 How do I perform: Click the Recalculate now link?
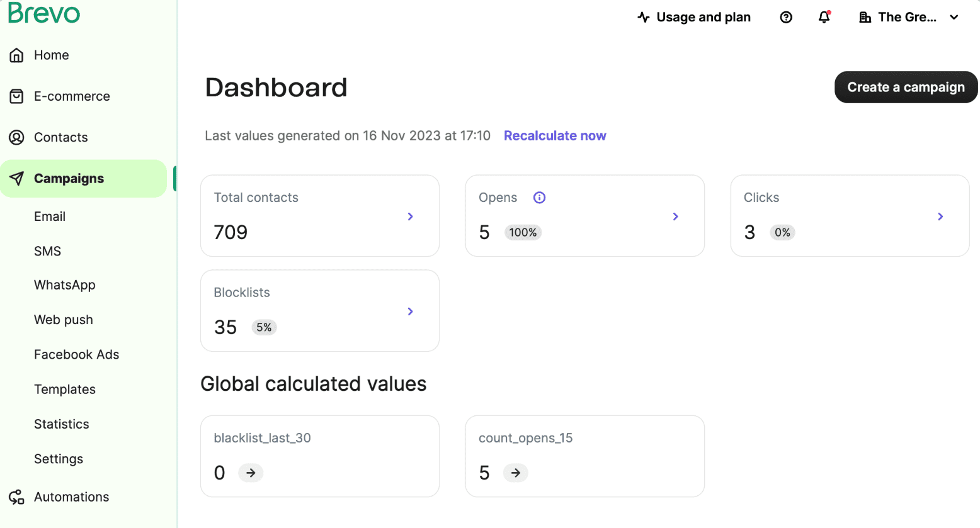coord(555,135)
